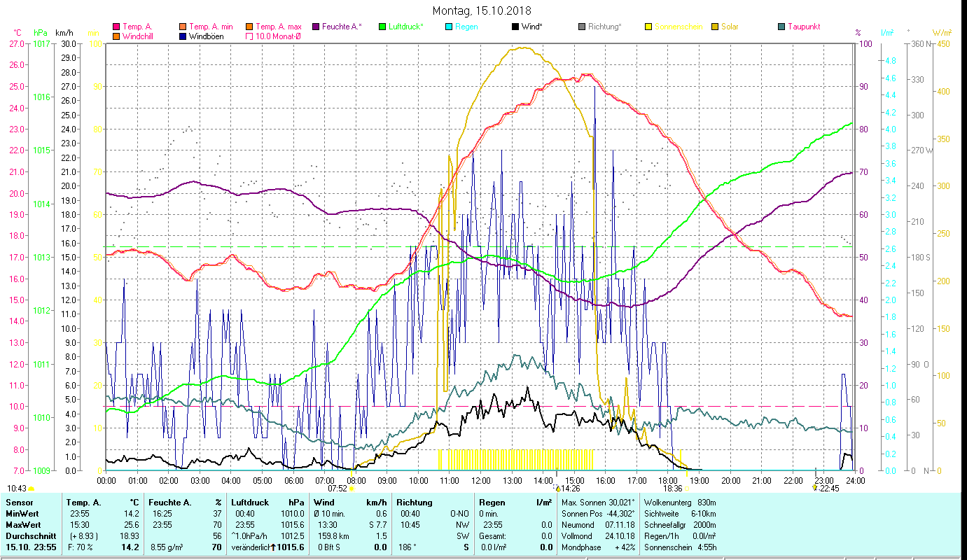
Task: Click the Temp. A. column header in table
Action: tap(83, 503)
